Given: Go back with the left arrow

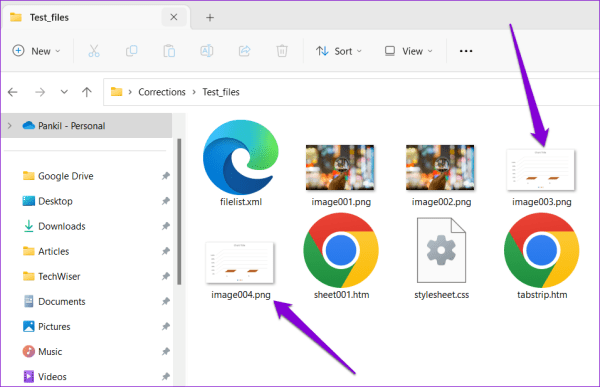Looking at the screenshot, I should (x=13, y=92).
